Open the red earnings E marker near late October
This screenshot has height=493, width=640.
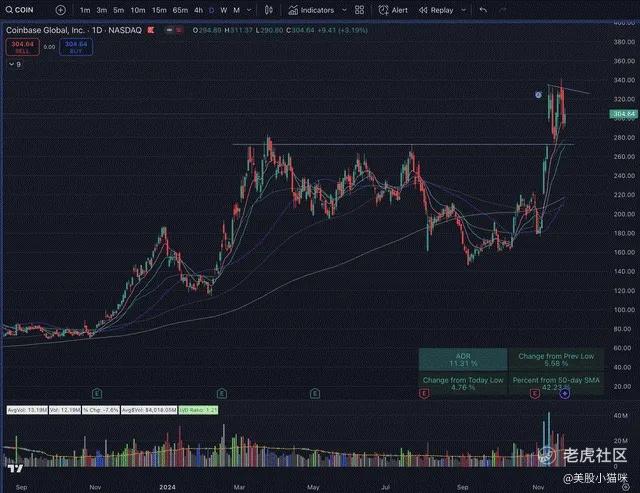[x=535, y=393]
